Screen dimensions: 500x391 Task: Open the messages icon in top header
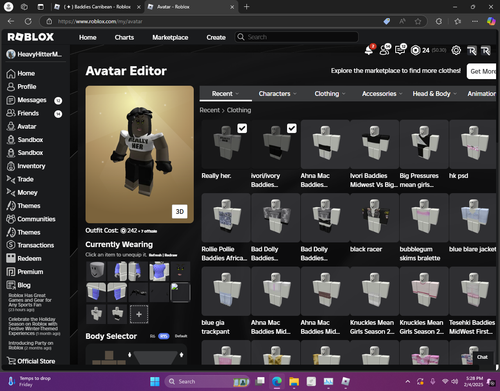click(400, 50)
